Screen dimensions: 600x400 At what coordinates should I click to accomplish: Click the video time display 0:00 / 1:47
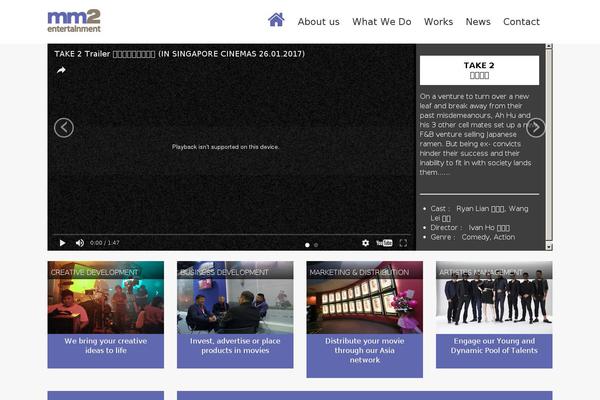coord(104,243)
